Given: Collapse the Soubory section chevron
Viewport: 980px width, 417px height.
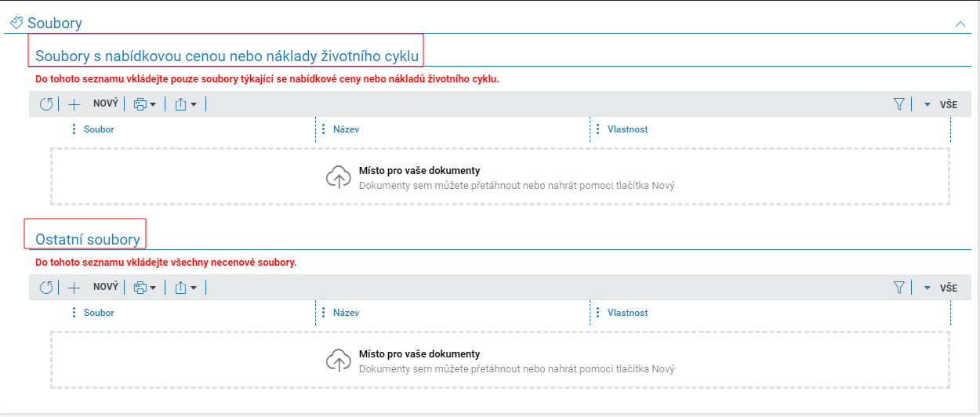Looking at the screenshot, I should [x=960, y=24].
